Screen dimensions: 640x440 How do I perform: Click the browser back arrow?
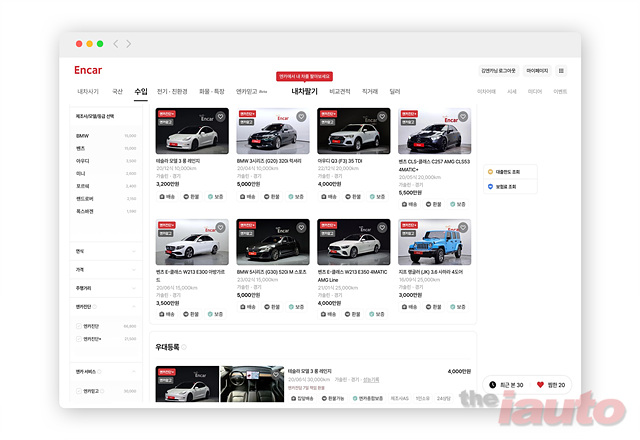[116, 44]
